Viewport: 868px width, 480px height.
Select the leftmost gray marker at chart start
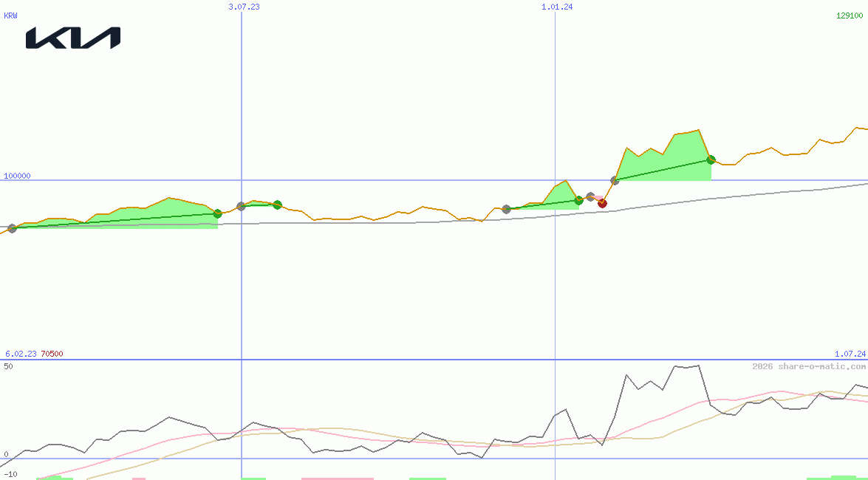(x=12, y=228)
